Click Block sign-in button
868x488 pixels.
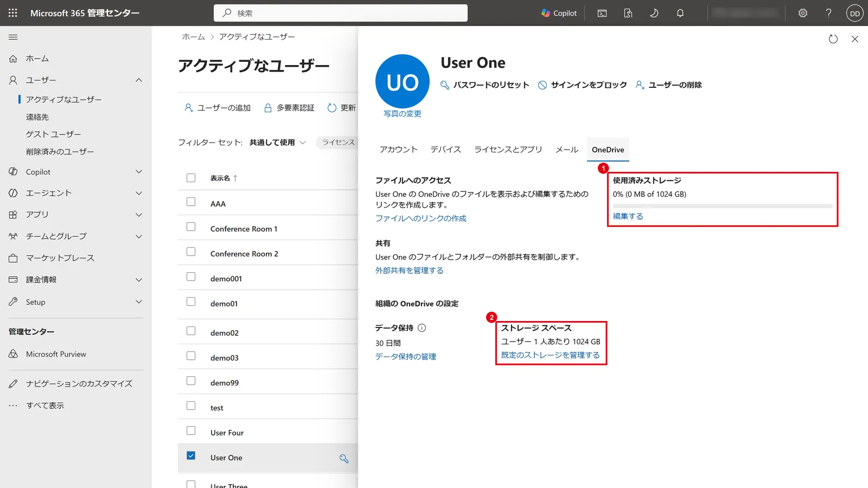click(582, 85)
